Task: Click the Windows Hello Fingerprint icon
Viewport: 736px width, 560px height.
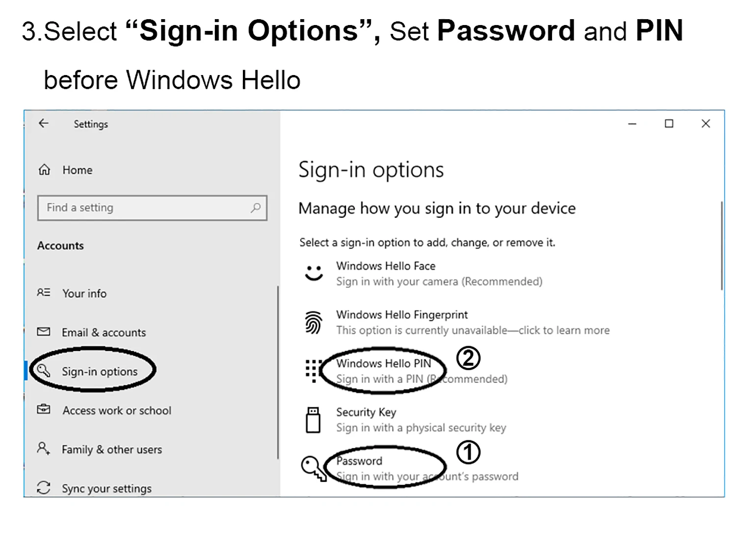Action: coord(313,322)
